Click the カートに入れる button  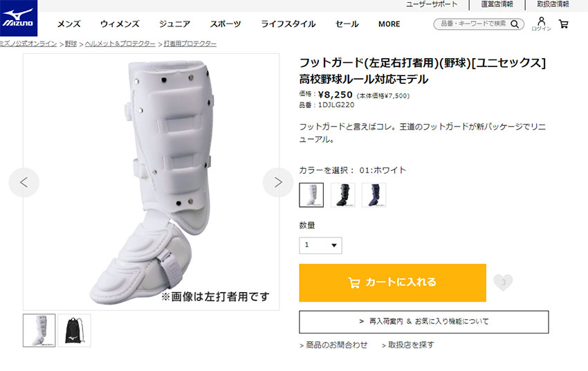pos(393,282)
